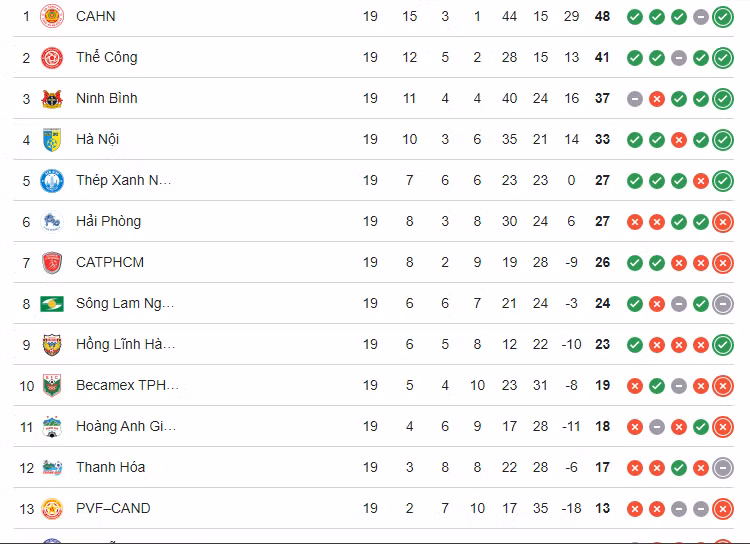This screenshot has width=750, height=544.
Task: Click the Thể Công club crest
Action: click(52, 57)
